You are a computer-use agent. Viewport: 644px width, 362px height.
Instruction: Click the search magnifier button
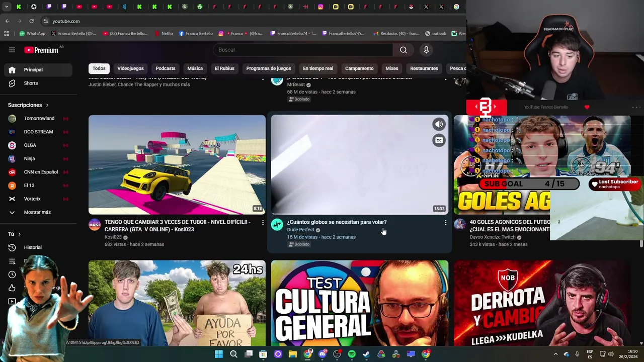tap(404, 50)
